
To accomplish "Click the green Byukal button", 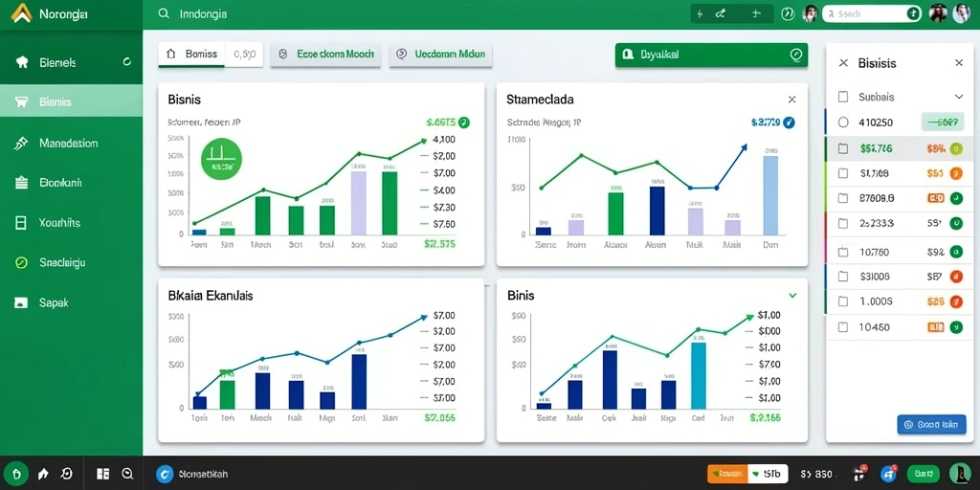I will coord(711,55).
